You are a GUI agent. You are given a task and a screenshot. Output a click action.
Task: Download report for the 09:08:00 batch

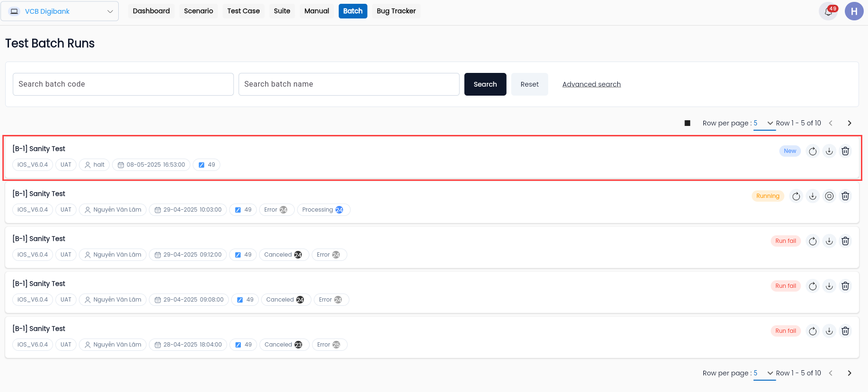829,286
